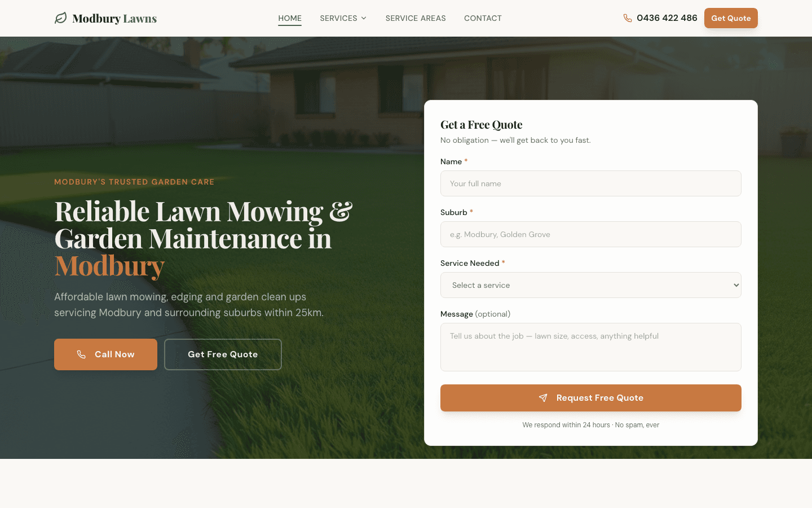Click the Get a Free Quote heading
Viewport: 812px width, 508px height.
pyautogui.click(x=482, y=125)
